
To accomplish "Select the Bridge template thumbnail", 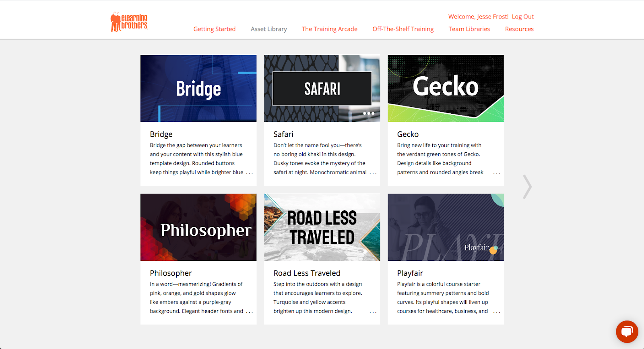I will pos(198,88).
